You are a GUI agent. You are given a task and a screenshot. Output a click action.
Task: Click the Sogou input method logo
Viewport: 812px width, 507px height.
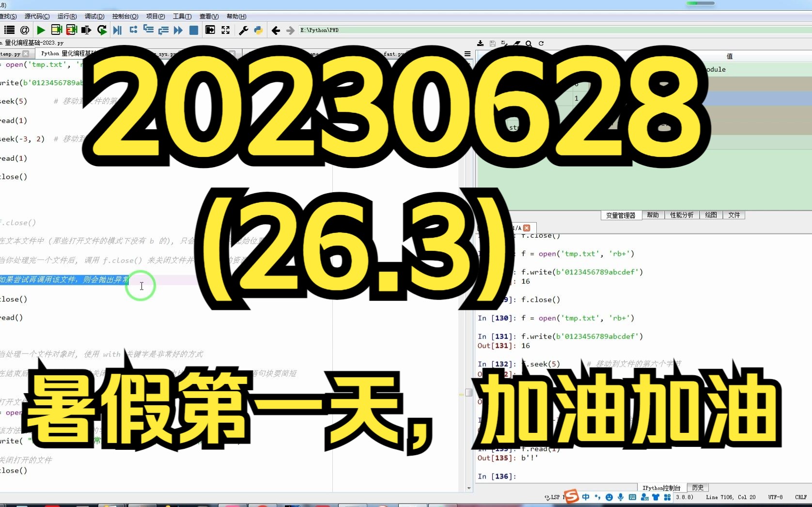click(572, 496)
